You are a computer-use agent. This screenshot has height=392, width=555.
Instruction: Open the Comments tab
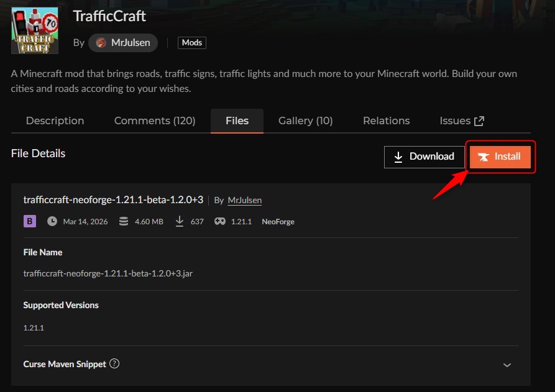pyautogui.click(x=155, y=121)
